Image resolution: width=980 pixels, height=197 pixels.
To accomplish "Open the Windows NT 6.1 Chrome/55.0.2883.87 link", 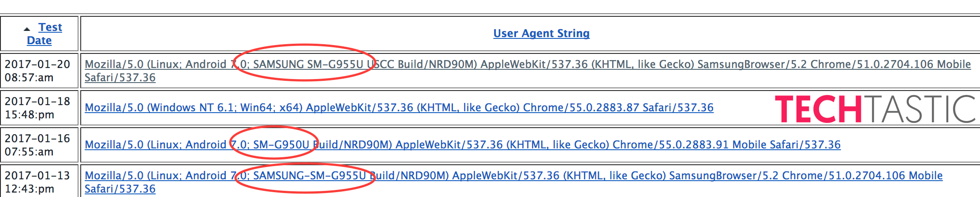I will pyautogui.click(x=399, y=107).
